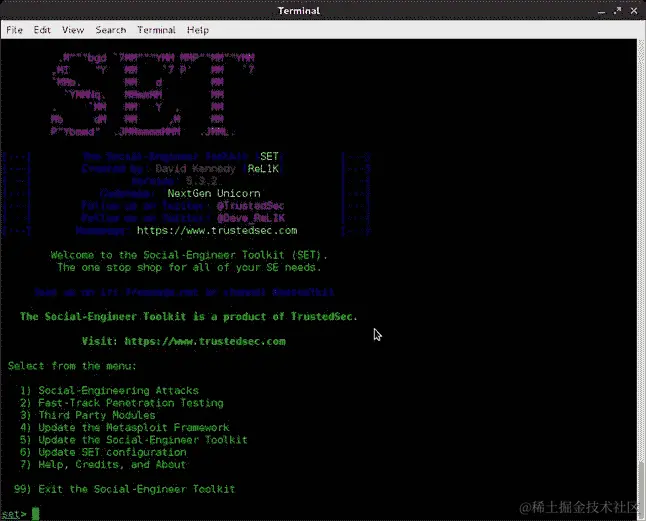Click the terminal vertical scrollbar thumb
The image size is (646, 521).
coord(641,489)
